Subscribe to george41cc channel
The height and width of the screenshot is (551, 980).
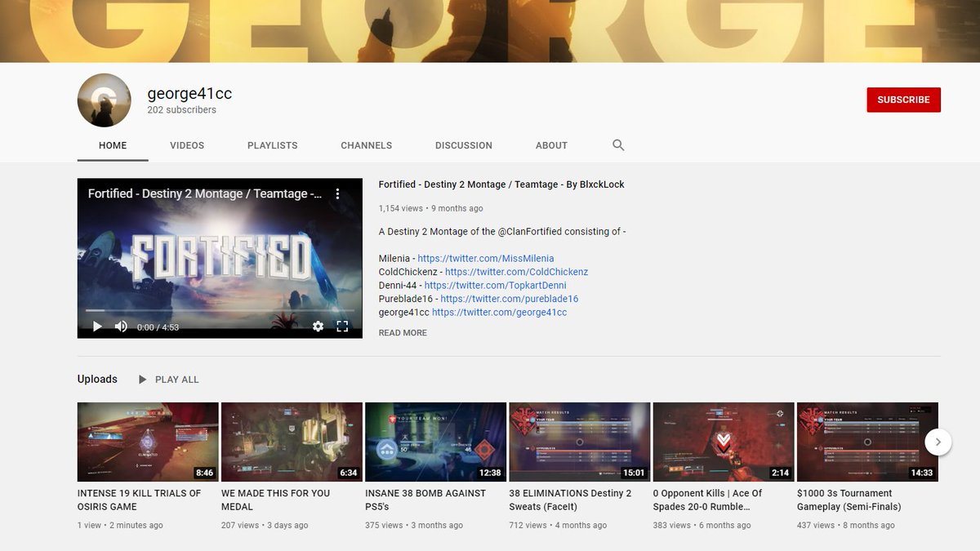point(904,100)
